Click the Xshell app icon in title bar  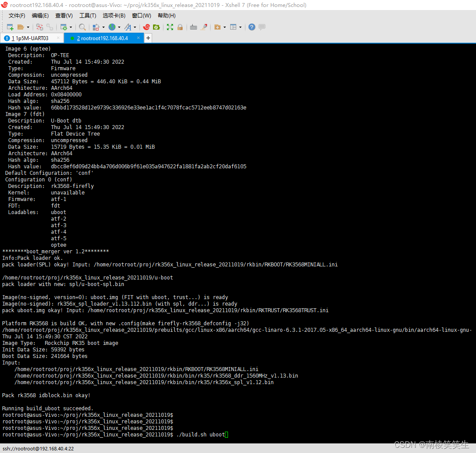coord(4,5)
